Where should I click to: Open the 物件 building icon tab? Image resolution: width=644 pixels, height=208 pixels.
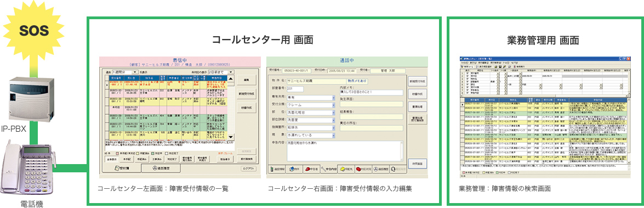click(x=294, y=170)
